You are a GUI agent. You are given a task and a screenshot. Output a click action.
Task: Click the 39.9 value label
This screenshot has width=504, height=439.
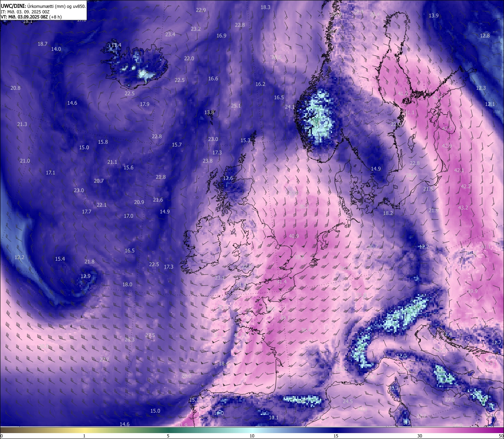coord(472,291)
